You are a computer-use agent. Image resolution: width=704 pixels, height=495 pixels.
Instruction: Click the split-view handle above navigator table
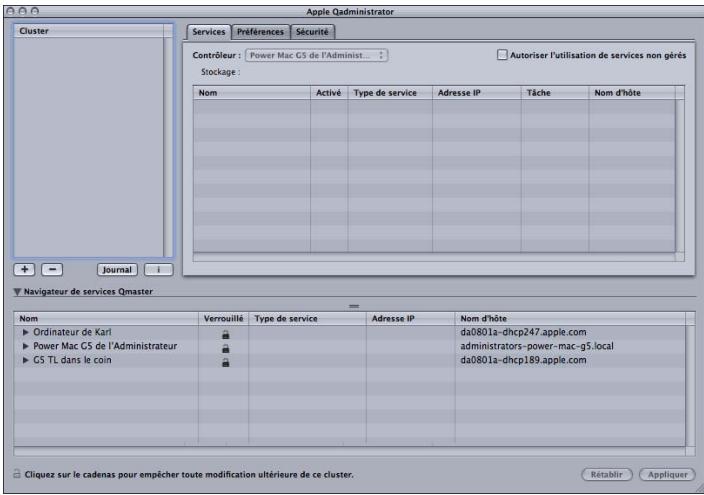pyautogui.click(x=354, y=306)
